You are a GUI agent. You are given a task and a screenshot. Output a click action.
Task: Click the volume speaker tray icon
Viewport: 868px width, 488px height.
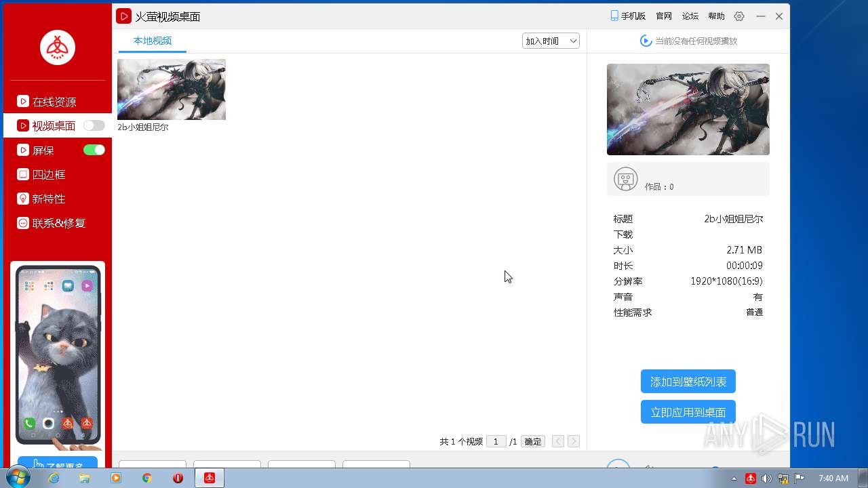[x=766, y=479]
